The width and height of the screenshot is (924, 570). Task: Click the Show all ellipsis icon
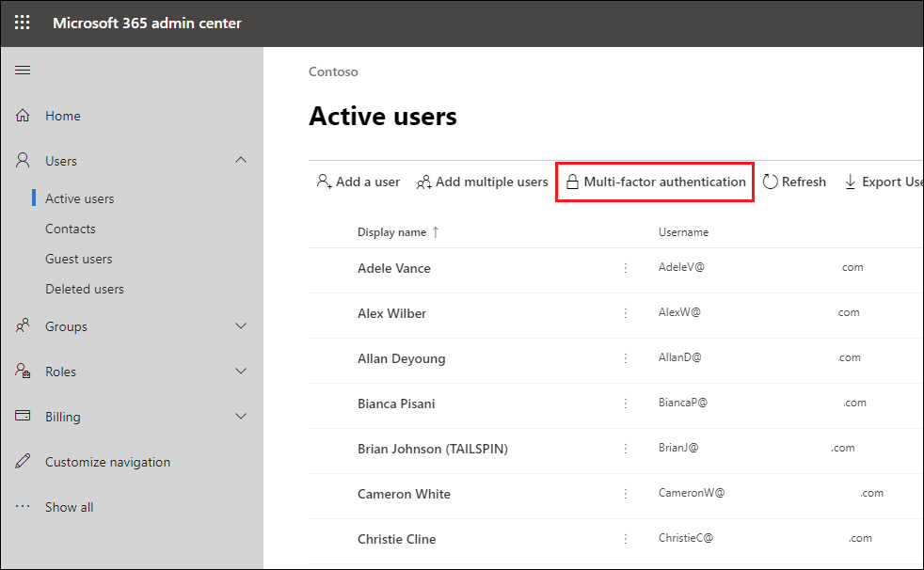pos(24,507)
